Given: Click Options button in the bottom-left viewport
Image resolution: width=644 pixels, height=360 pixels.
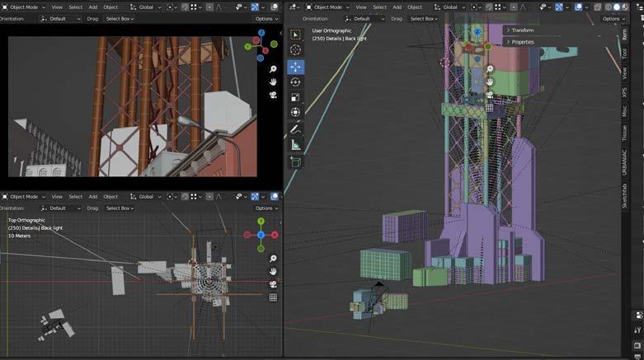Looking at the screenshot, I should 266,208.
